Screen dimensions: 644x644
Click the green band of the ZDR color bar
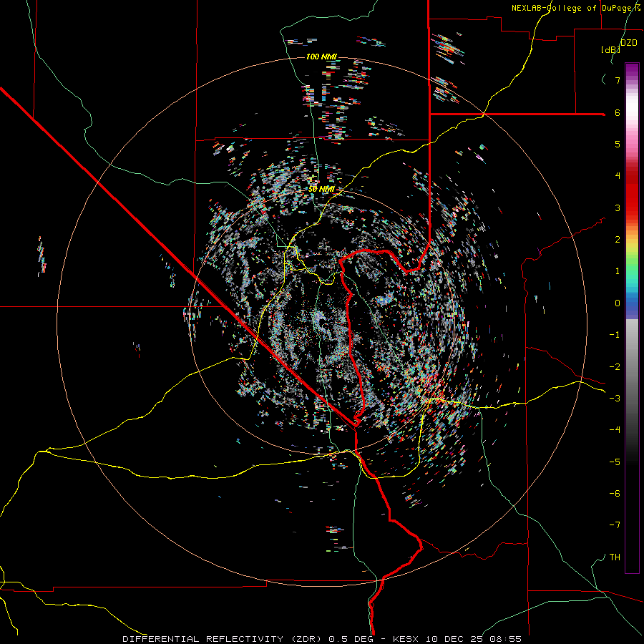(632, 263)
